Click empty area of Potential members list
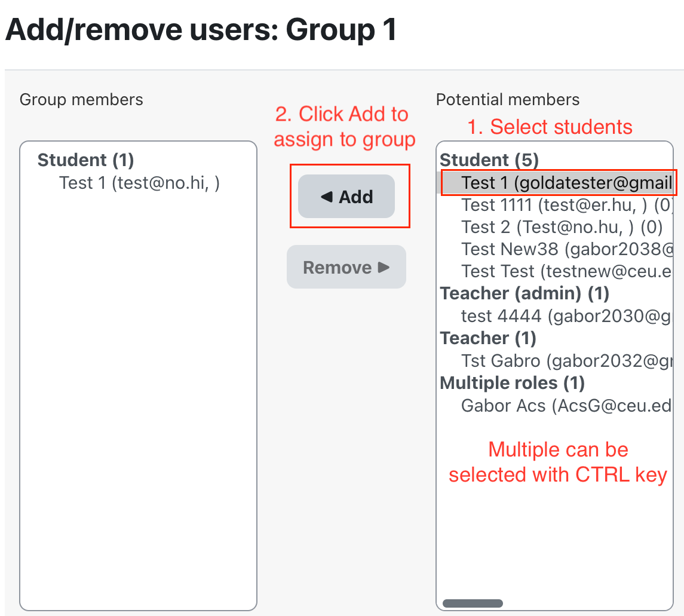This screenshot has height=616, width=684. [x=556, y=538]
